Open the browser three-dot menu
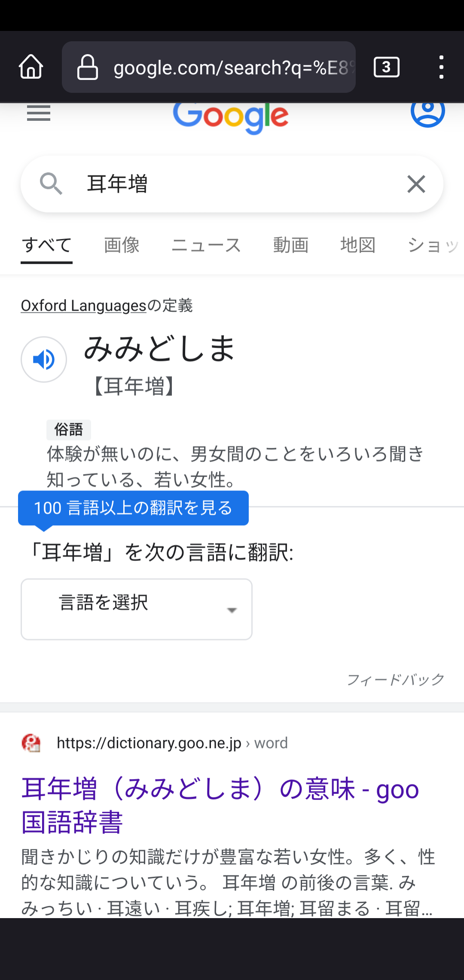This screenshot has height=980, width=464. [x=441, y=67]
